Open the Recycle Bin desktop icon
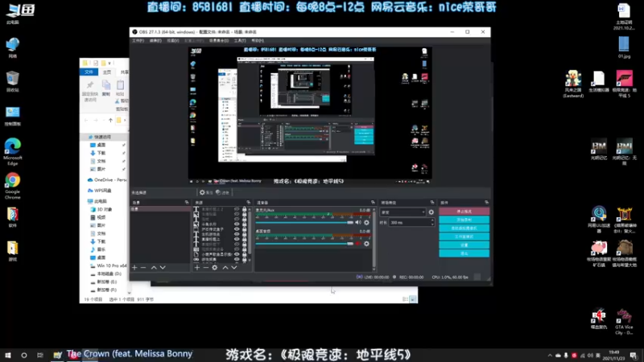 pos(13,81)
